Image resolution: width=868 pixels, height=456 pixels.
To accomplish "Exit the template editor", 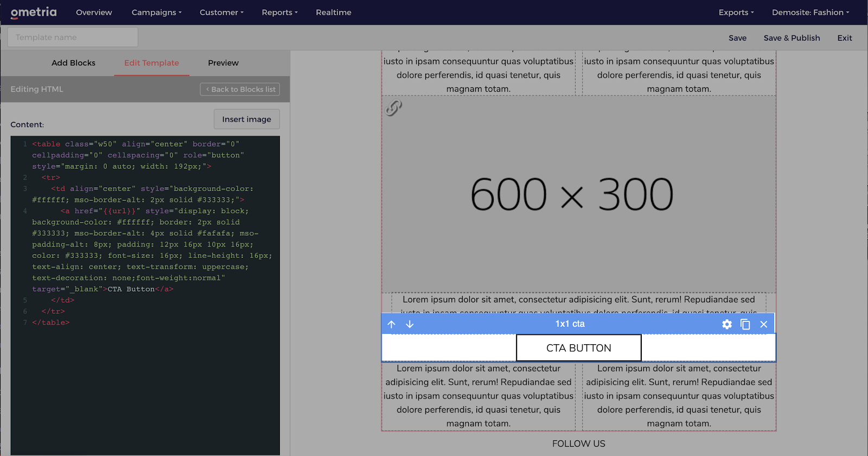I will pos(845,38).
